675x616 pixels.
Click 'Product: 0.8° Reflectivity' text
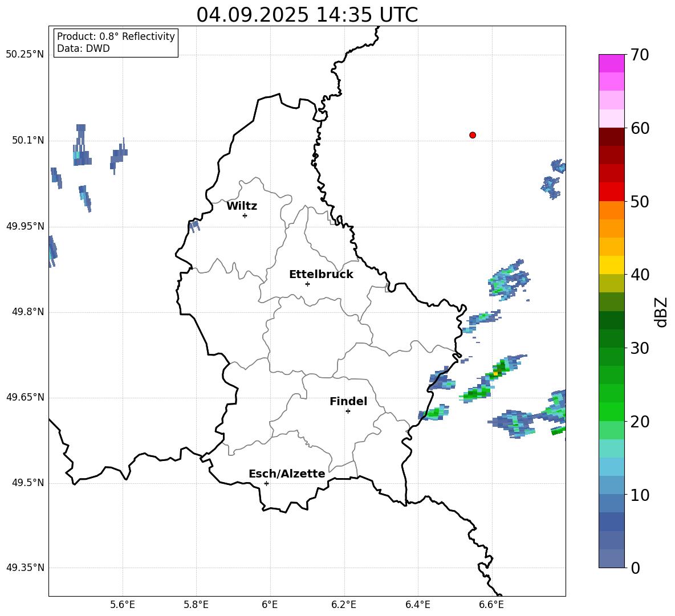(116, 36)
